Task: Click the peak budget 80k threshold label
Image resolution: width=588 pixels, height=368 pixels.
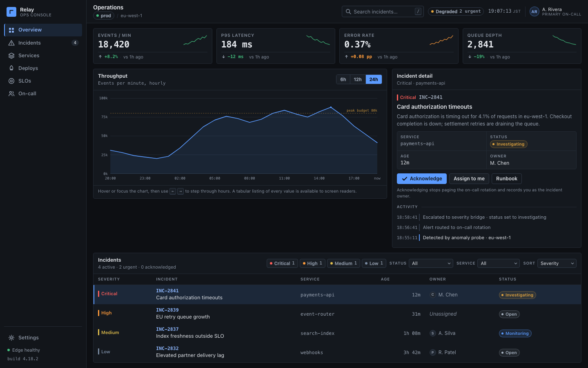Action: 362,110
